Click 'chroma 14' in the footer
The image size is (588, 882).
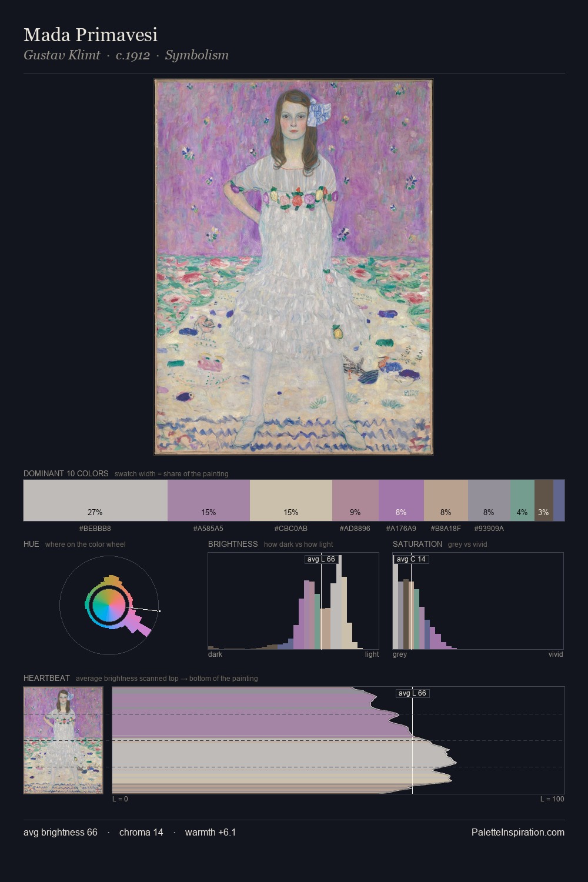coord(141,832)
